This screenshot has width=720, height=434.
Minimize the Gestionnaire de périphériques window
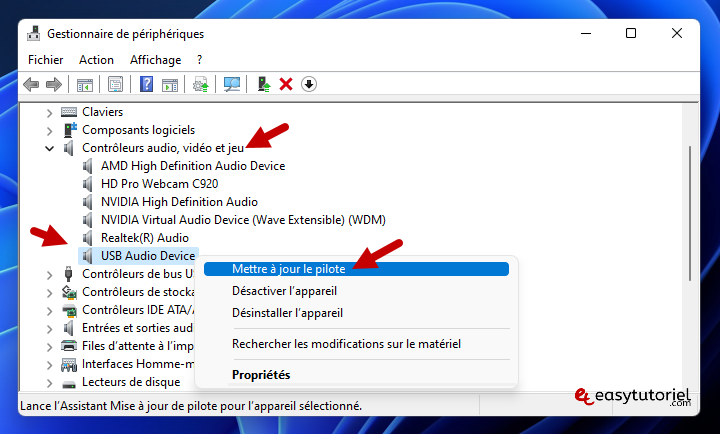[586, 33]
